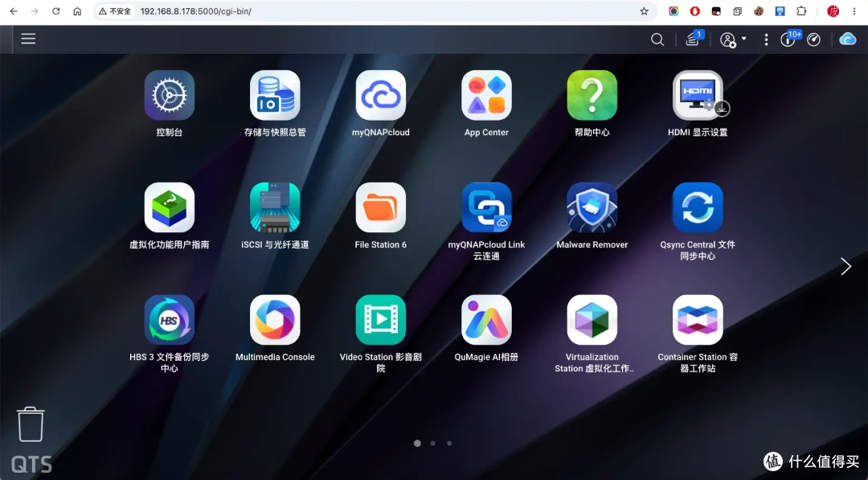Viewport: 868px width, 480px height.
Task: Open the recycle bin trash icon
Action: point(31,424)
